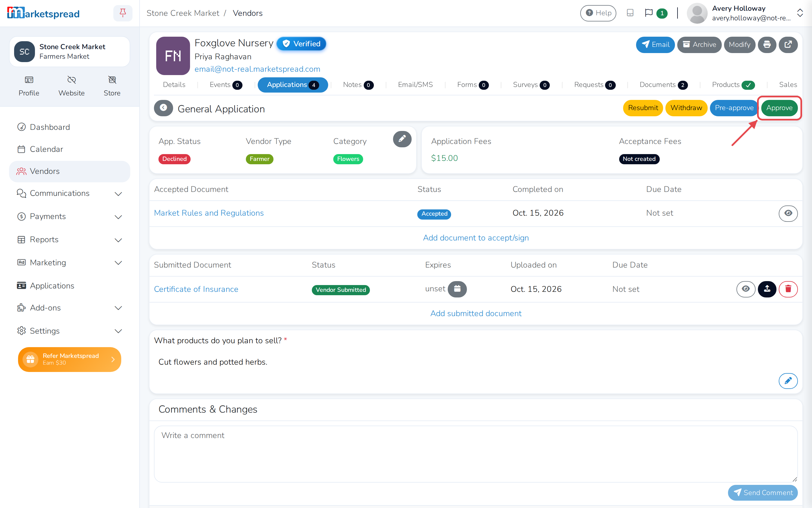
Task: Open vendor email address link
Action: [257, 69]
